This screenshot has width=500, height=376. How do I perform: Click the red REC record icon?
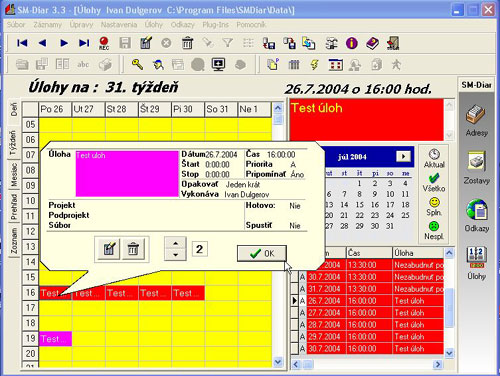[104, 43]
